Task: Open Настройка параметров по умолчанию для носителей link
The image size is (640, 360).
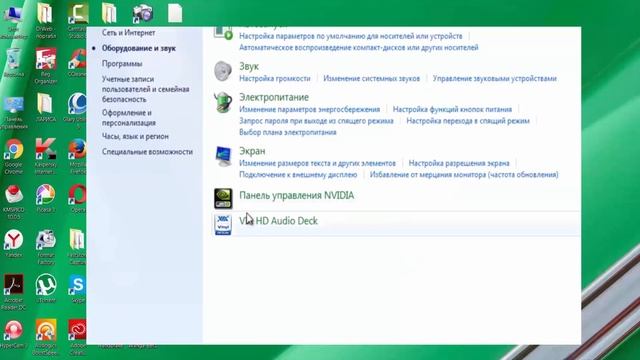Action: pos(351,36)
